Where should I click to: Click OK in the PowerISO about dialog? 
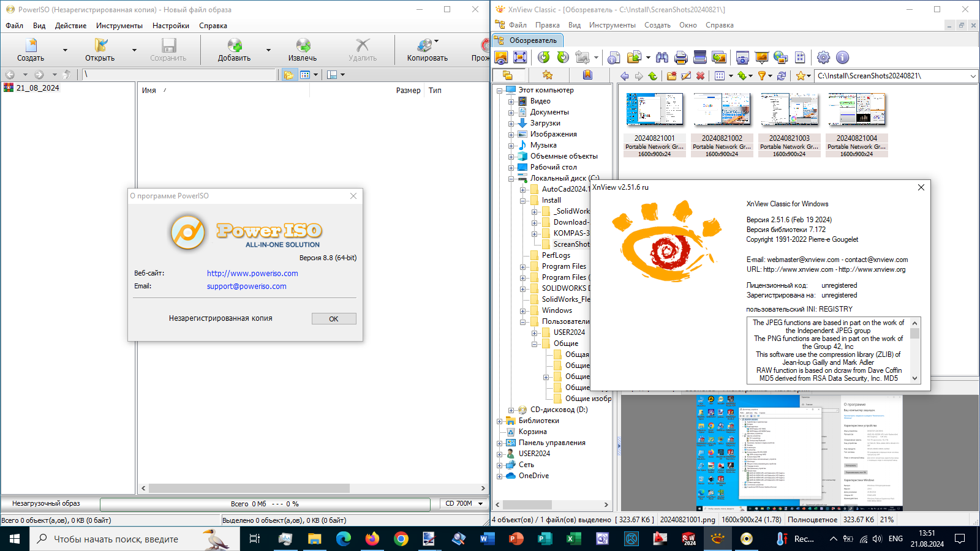click(x=334, y=319)
